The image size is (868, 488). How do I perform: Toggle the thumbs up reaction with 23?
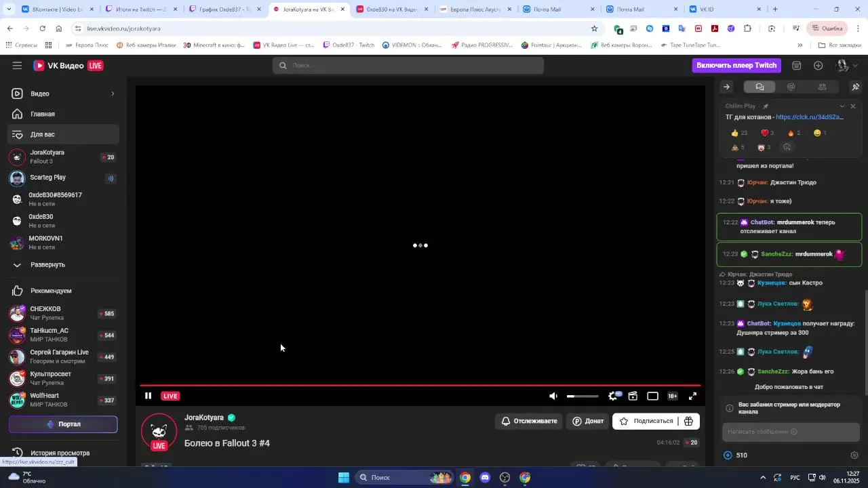(738, 133)
